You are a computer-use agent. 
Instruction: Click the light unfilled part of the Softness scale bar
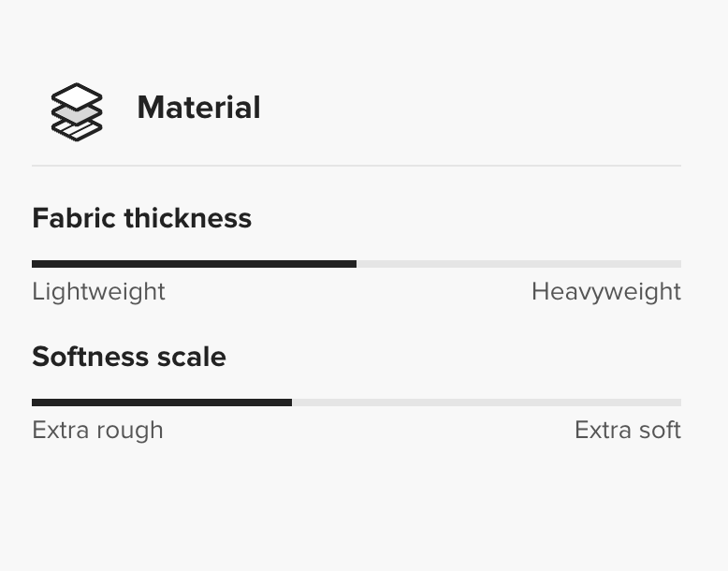(x=487, y=403)
